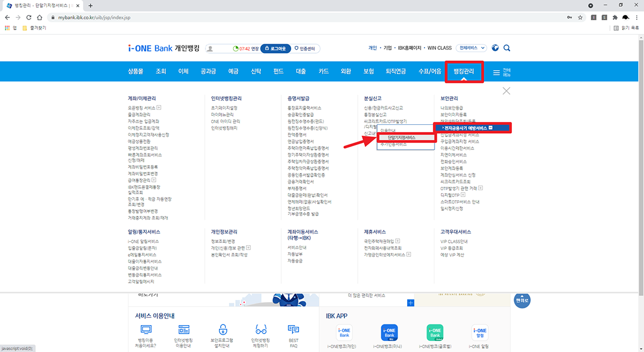Expand 디지털OTP plus toggle
Viewport: 644px width, 352px height.
[x=463, y=195]
